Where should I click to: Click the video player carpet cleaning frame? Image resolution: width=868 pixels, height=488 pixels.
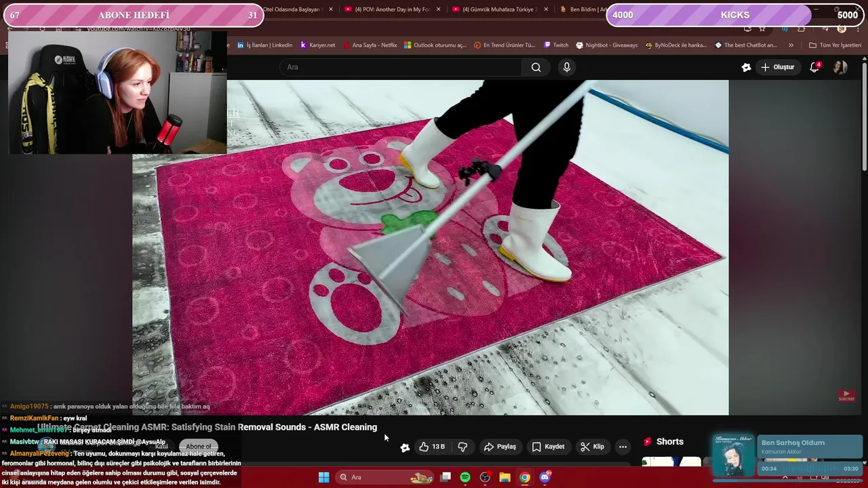click(x=431, y=247)
